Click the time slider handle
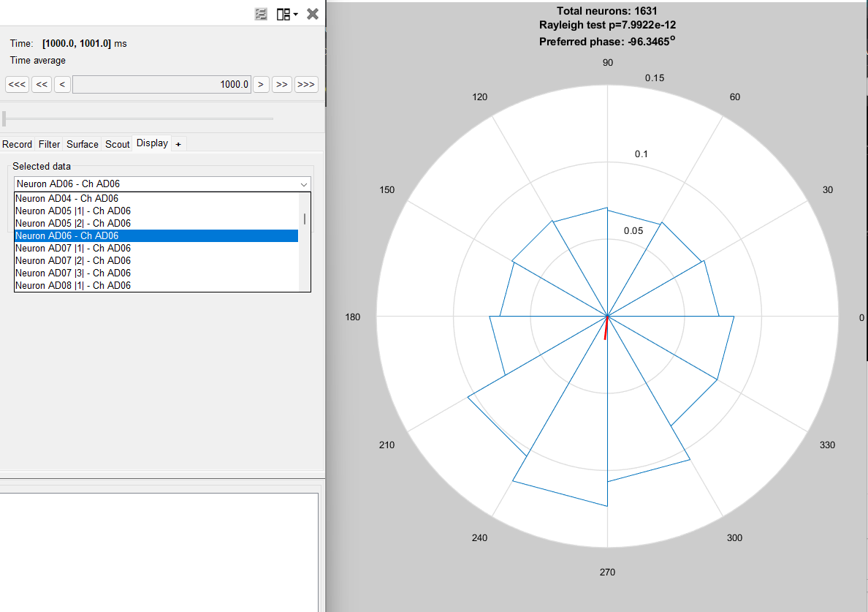Image resolution: width=868 pixels, height=612 pixels. 4,118
